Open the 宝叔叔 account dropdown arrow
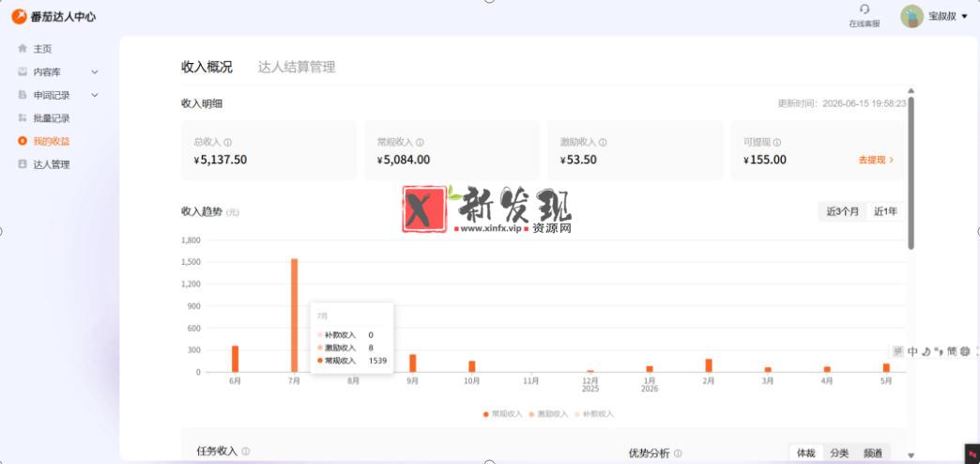Viewport: 980px width, 464px height. (x=964, y=17)
